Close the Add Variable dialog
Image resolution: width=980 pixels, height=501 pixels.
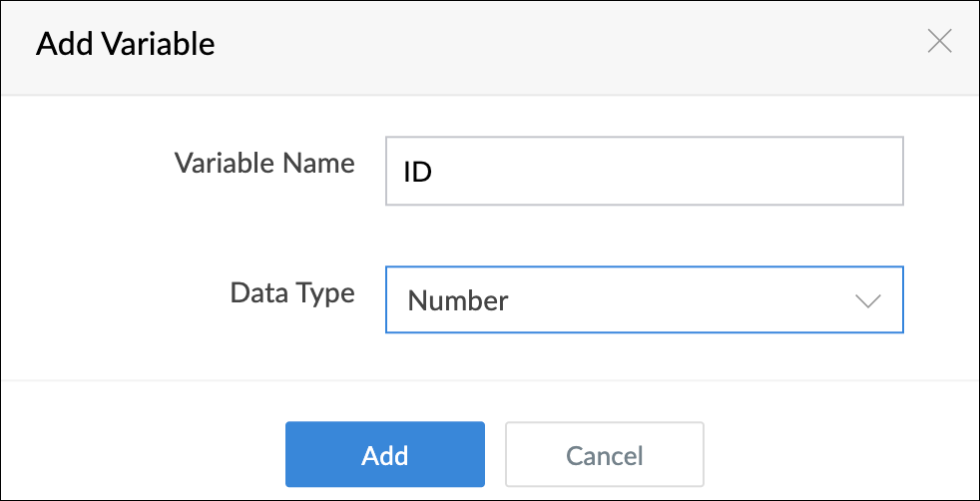pyautogui.click(x=939, y=42)
